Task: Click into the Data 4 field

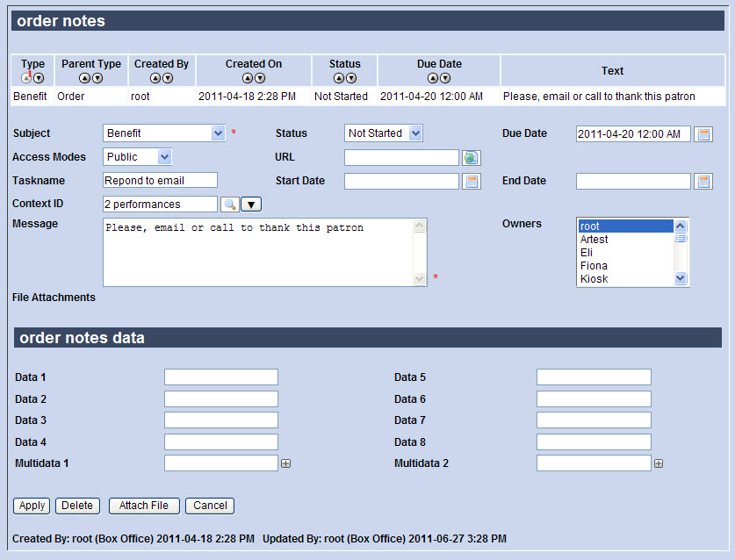Action: (x=221, y=442)
